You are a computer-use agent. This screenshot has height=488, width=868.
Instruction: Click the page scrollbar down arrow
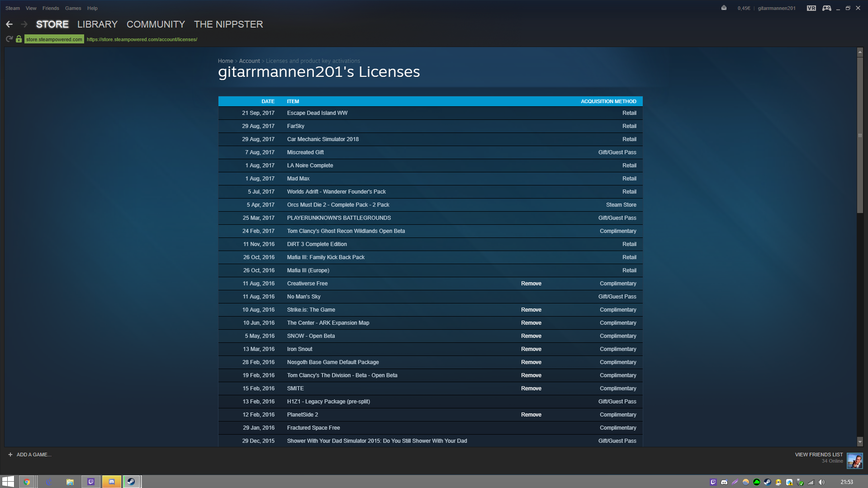click(x=860, y=441)
